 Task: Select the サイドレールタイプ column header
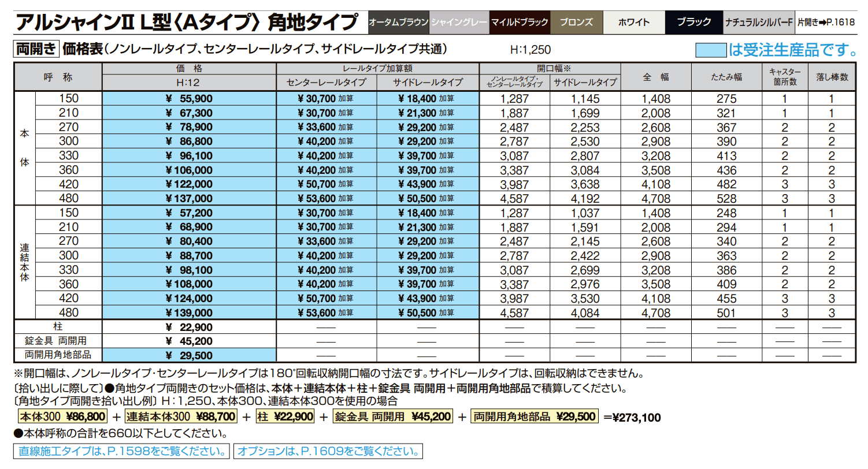pyautogui.click(x=429, y=80)
